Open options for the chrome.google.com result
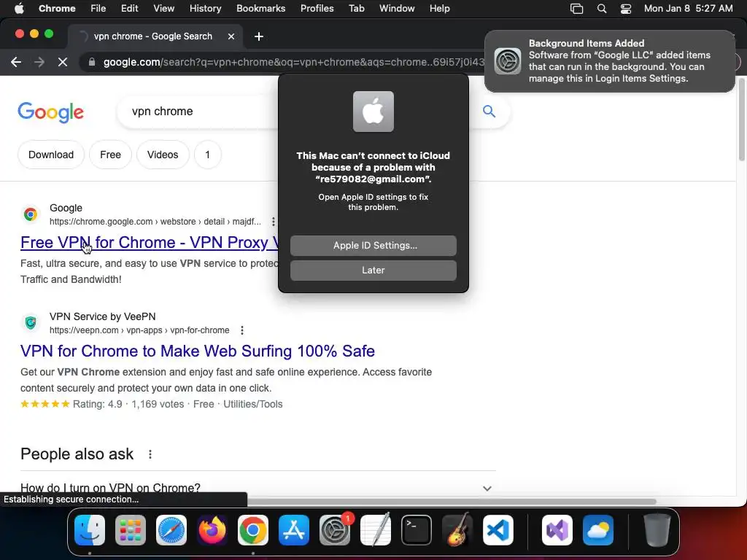The image size is (747, 560). point(273,222)
